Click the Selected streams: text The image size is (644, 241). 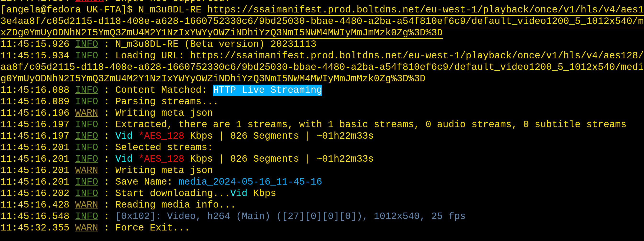164,147
